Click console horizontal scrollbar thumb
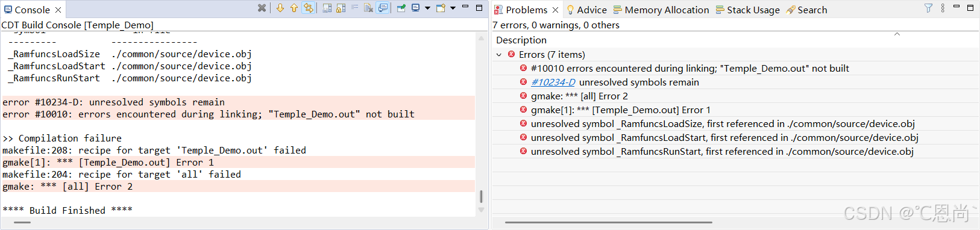Screen dimensions: 980x230 pos(22,222)
